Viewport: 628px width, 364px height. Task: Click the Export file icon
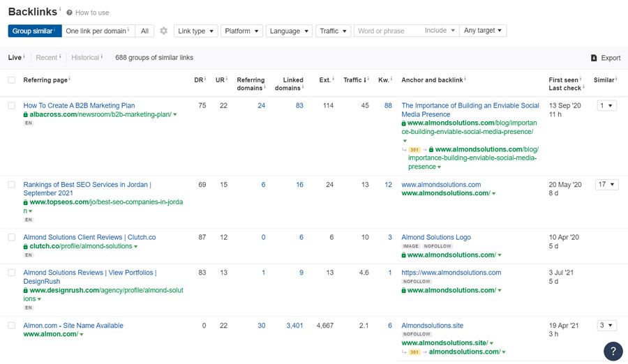(x=594, y=58)
